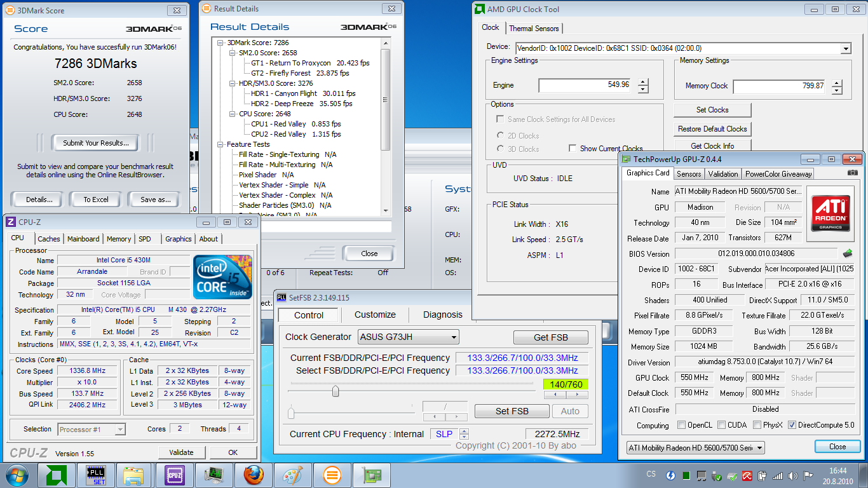Screen dimensions: 868x488
Task: Tick the PhysX checkbox in GPU-Z
Action: (757, 425)
